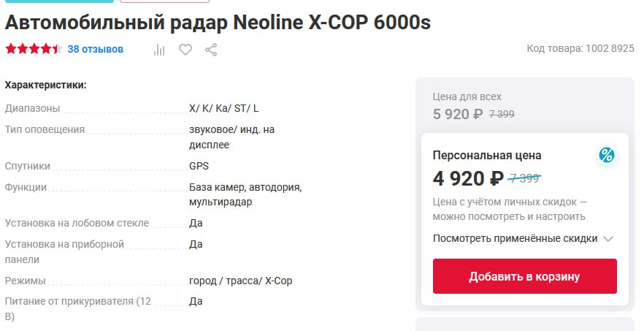Click the Neoline X-COP 6000s product title
The image size is (644, 331).
point(218,23)
